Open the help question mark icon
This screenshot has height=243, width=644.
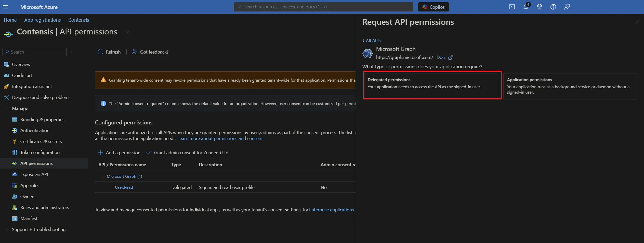pyautogui.click(x=553, y=7)
